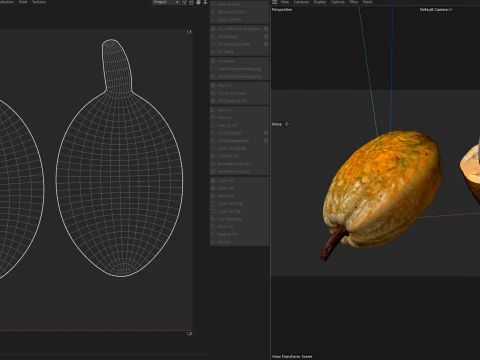
Task: Click Start Interactive Mapping
Action: point(239,69)
